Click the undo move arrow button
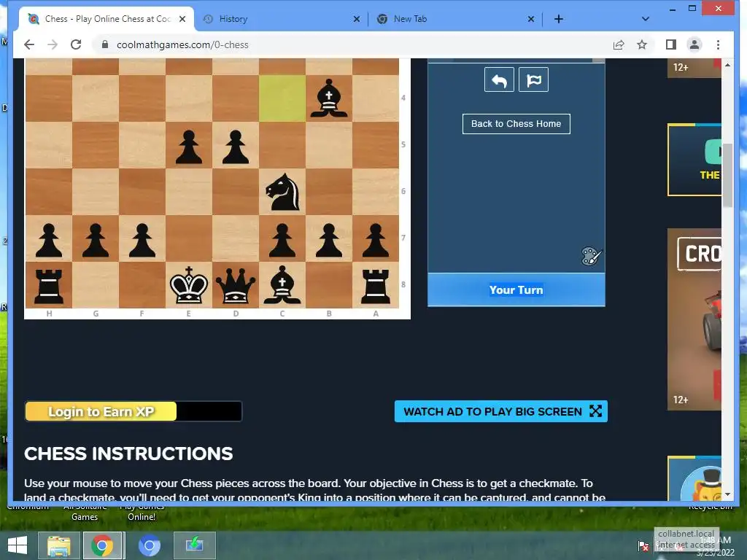 499,79
